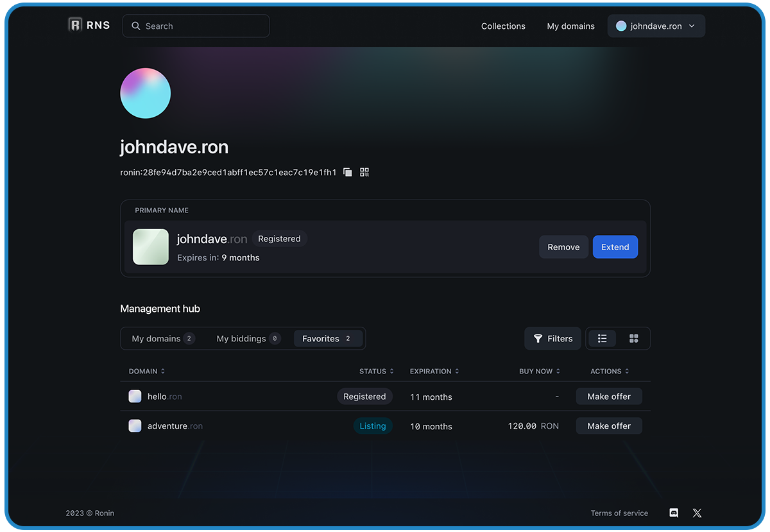Click the adventure.ron domain name
The height and width of the screenshot is (532, 770).
(x=175, y=426)
